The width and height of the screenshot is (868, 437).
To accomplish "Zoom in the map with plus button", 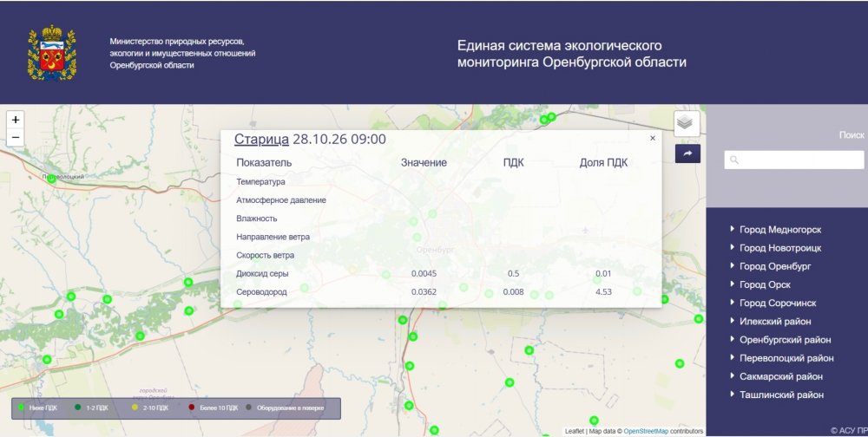I will pos(16,120).
